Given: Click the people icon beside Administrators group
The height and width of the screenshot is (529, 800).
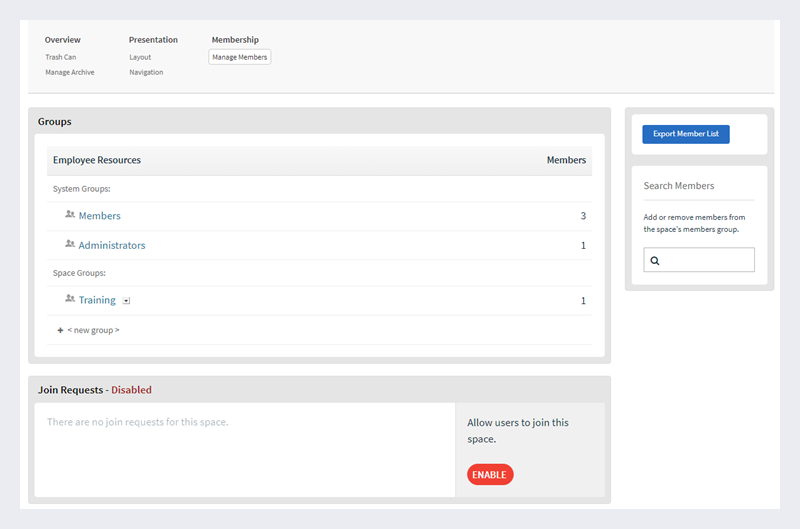Looking at the screenshot, I should 70,244.
